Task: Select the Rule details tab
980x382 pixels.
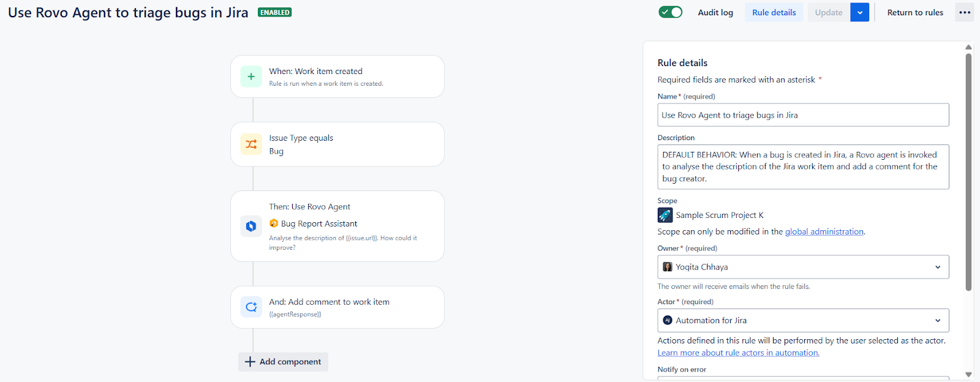Action: point(774,12)
